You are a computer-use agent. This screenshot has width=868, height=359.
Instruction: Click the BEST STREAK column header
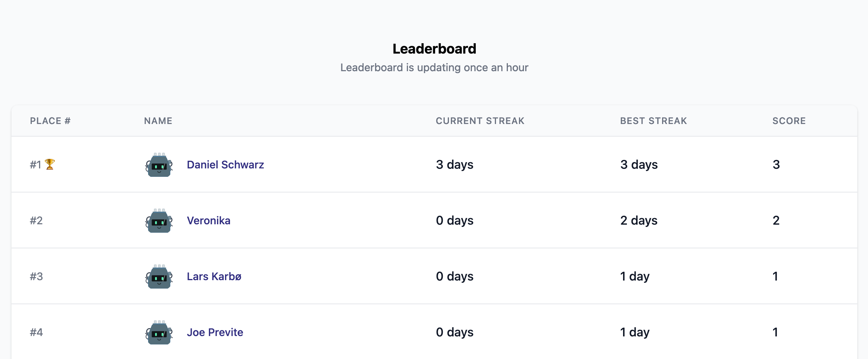tap(653, 121)
